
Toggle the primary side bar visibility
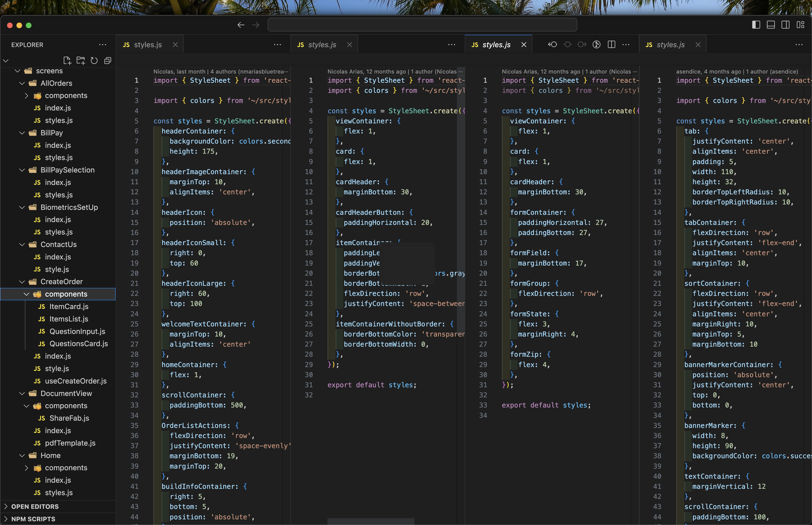(756, 25)
